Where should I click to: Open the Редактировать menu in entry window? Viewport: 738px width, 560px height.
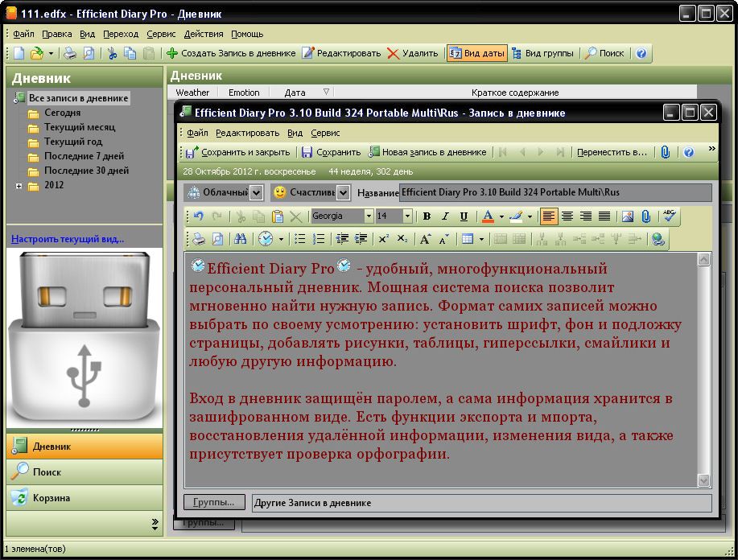point(247,133)
